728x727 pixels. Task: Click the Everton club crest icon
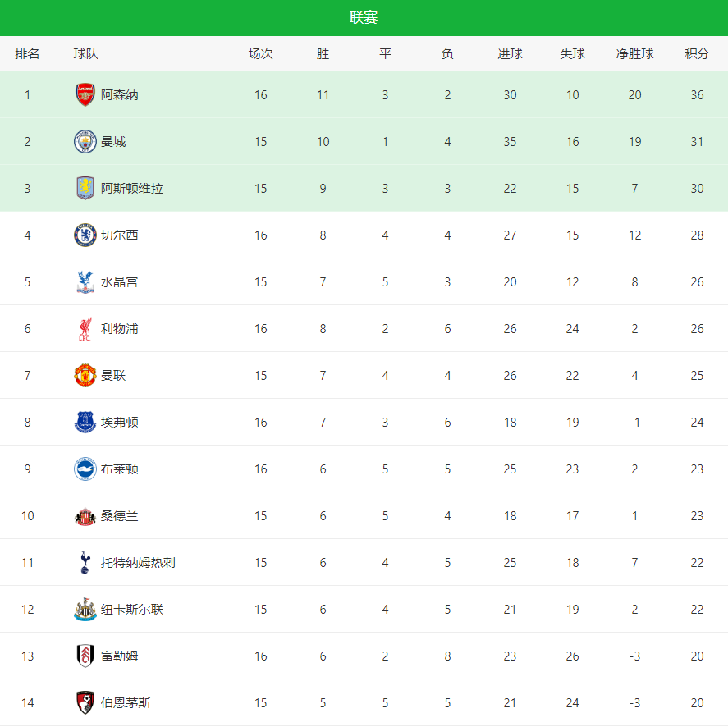tap(85, 423)
